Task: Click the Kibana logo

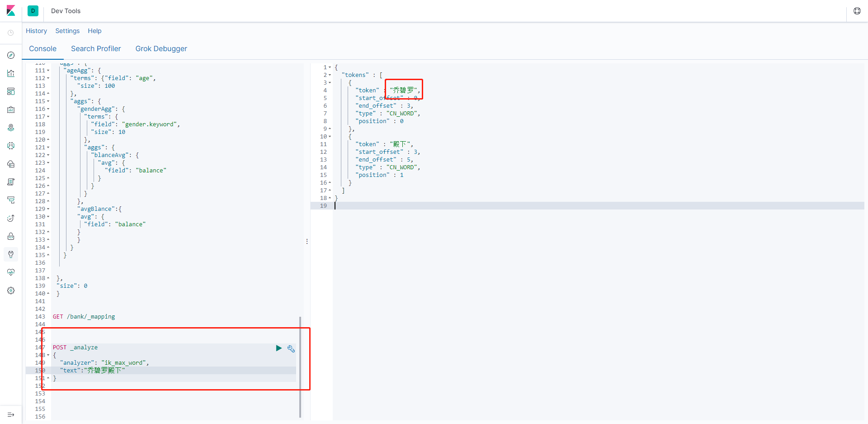Action: point(11,10)
